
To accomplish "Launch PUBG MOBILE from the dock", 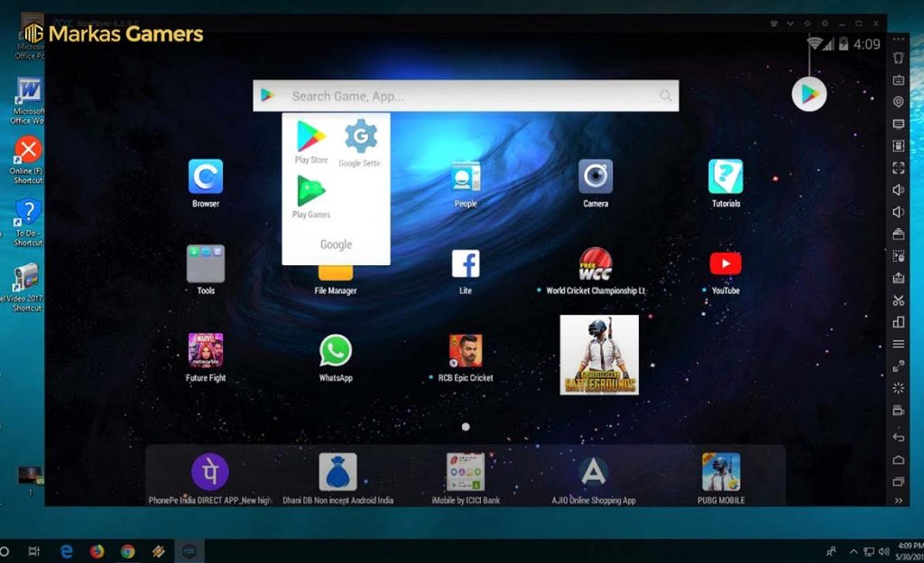I will (x=721, y=472).
